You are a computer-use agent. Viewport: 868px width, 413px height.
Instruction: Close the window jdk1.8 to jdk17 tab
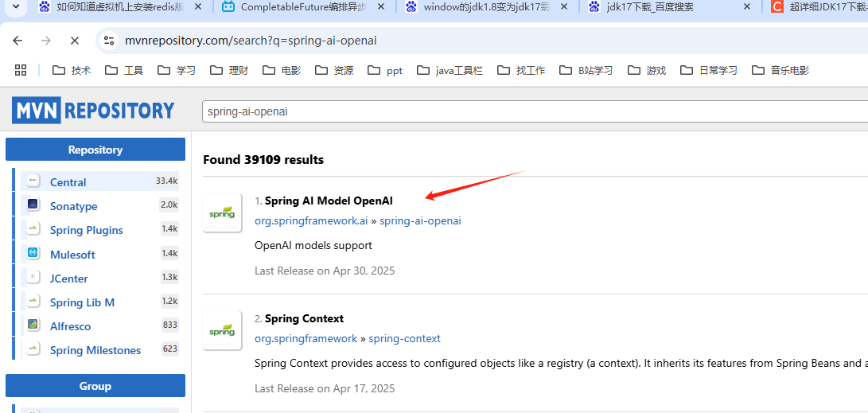(563, 7)
